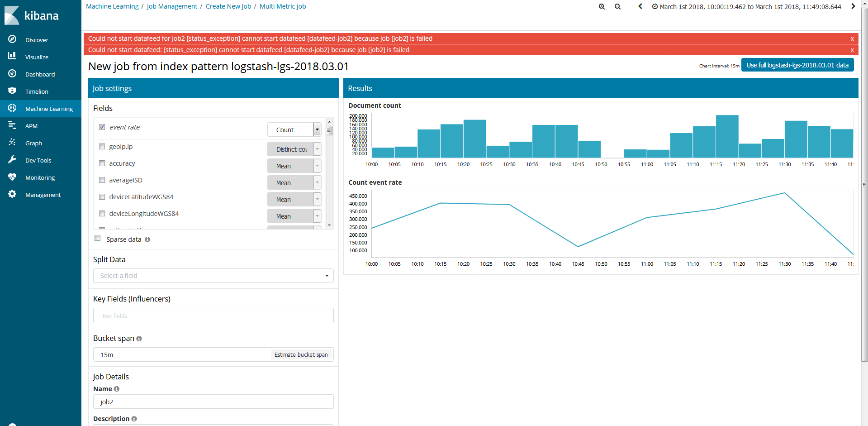868x426 pixels.
Task: Open Split Data field selector
Action: click(213, 276)
